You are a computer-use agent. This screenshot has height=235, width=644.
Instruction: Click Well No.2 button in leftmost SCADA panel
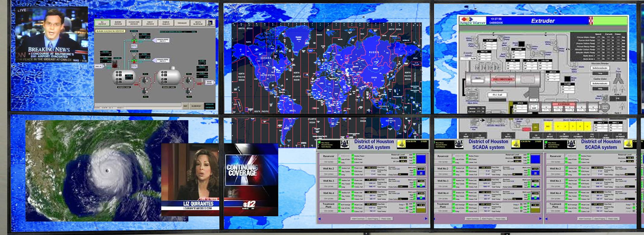pos(329,168)
